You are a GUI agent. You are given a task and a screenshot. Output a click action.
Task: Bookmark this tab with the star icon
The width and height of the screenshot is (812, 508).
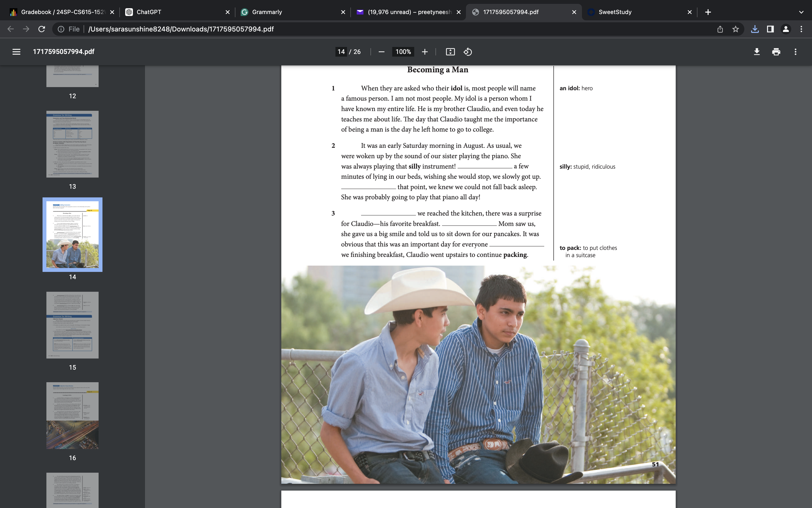click(735, 29)
